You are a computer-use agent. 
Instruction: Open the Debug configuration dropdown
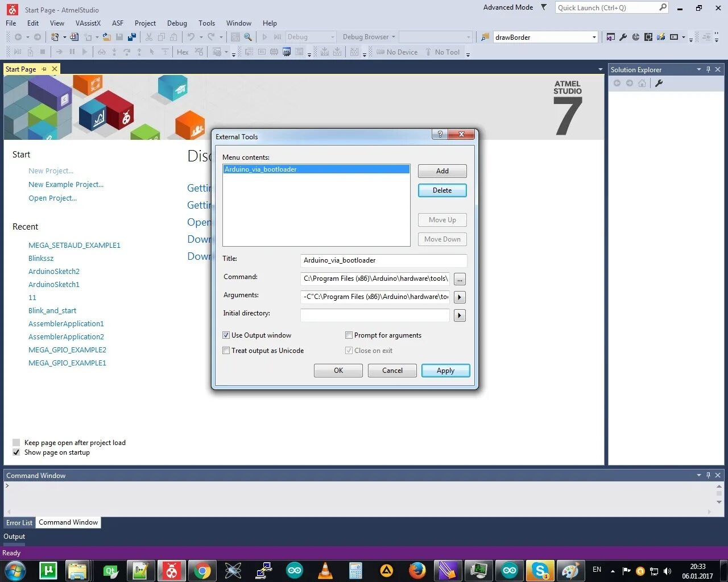coord(333,37)
